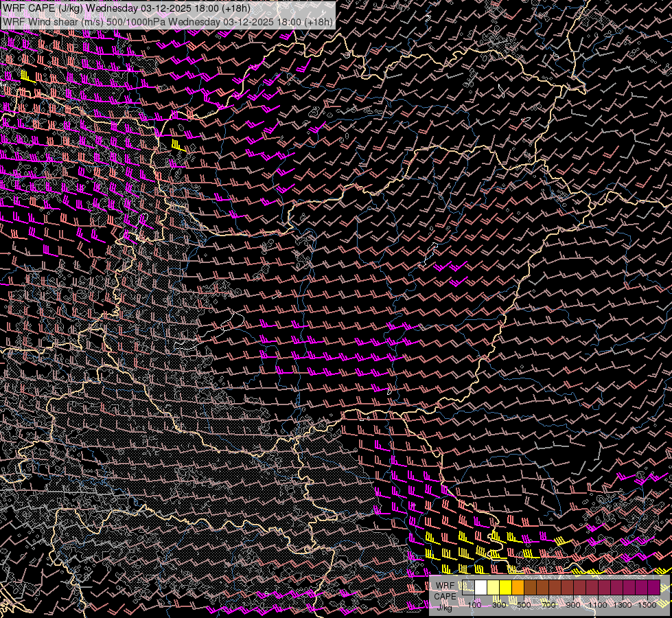
Task: Click the 1300 legend value
Action: point(623,605)
